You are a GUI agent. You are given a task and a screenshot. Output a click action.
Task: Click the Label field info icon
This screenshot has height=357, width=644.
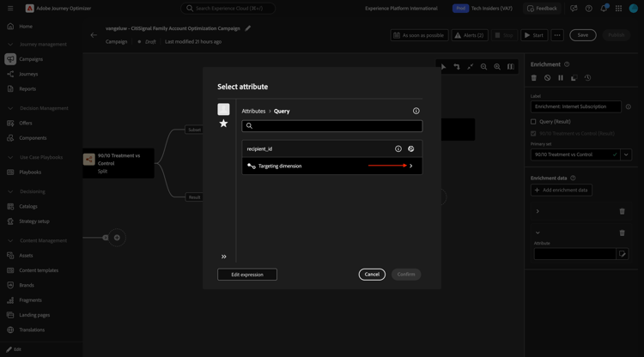coord(629,106)
